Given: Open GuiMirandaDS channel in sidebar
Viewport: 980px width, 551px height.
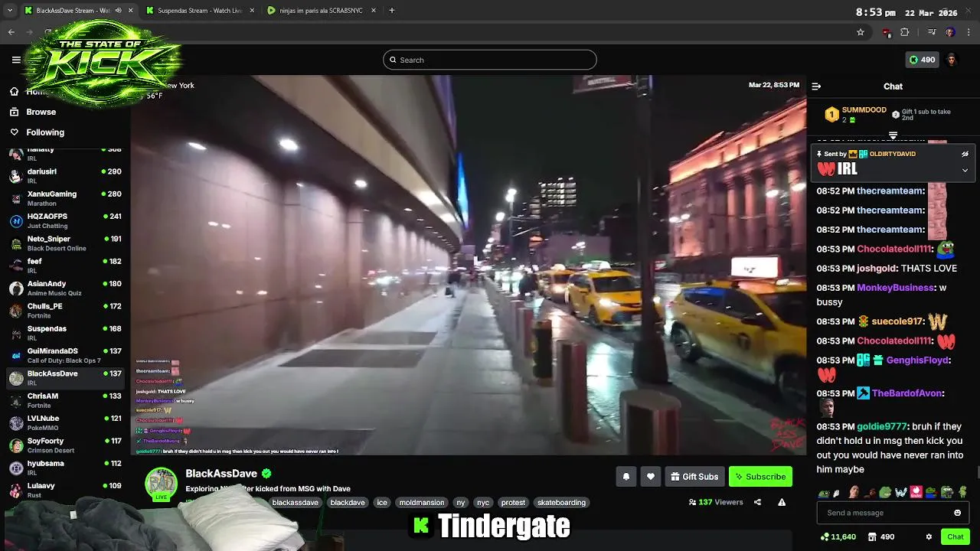Looking at the screenshot, I should click(65, 355).
